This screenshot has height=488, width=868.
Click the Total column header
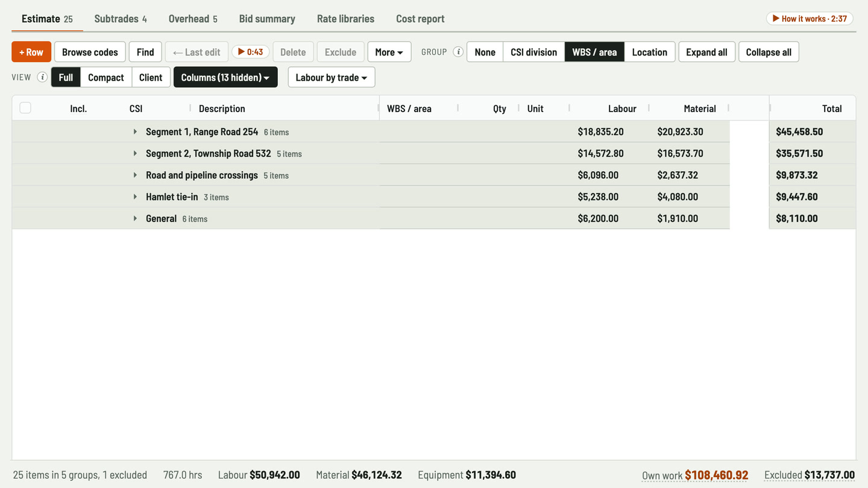point(832,108)
